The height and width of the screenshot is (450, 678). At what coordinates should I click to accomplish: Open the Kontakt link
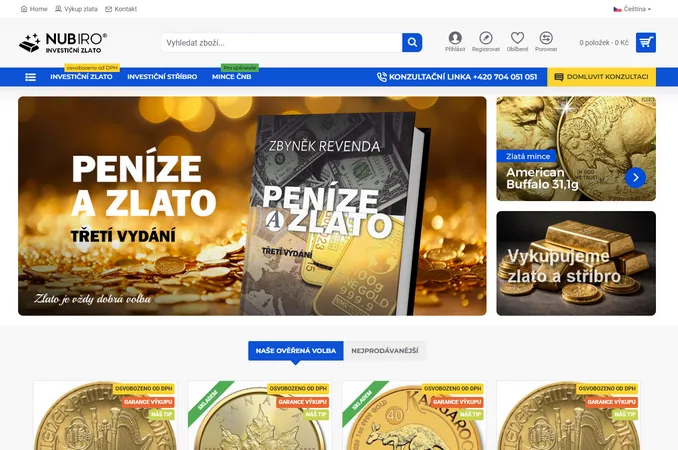tap(121, 9)
